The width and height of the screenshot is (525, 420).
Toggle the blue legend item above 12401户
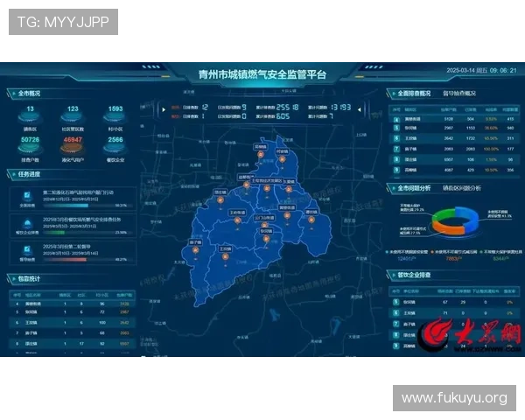[407, 252]
